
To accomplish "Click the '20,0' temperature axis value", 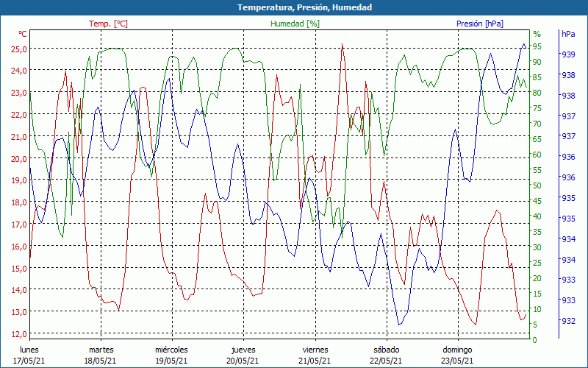I will coord(19,159).
